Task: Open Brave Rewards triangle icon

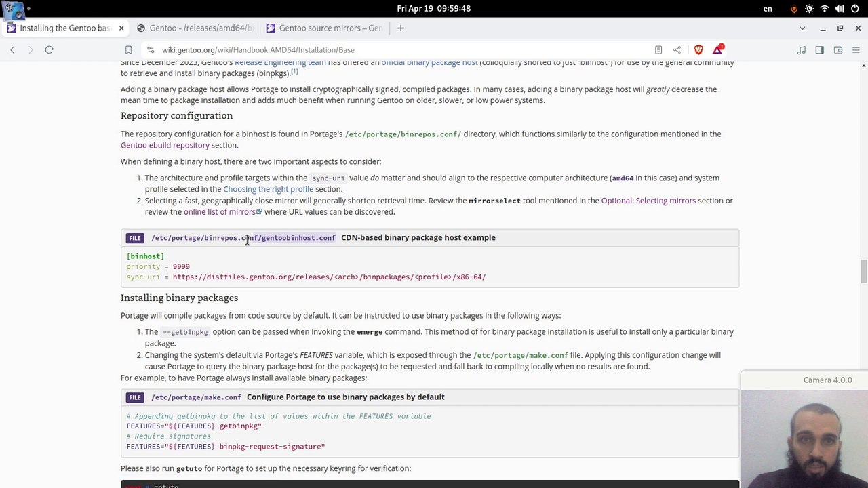Action: pos(718,49)
